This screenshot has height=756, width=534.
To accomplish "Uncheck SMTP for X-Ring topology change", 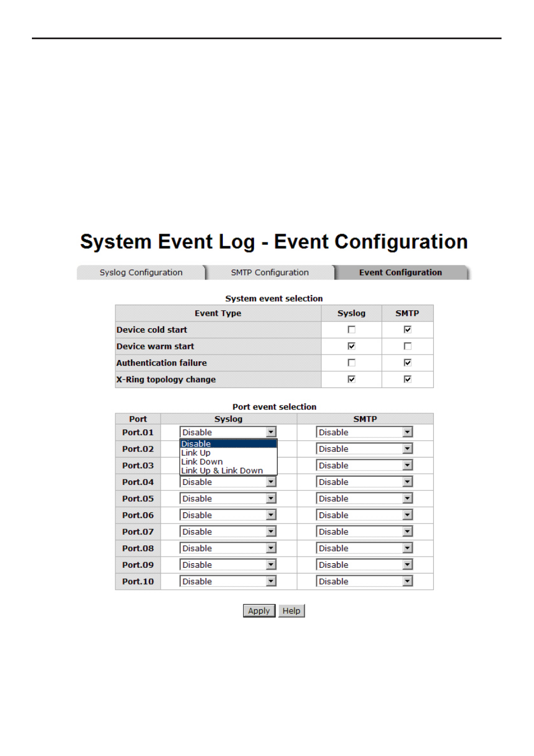I will coord(407,379).
